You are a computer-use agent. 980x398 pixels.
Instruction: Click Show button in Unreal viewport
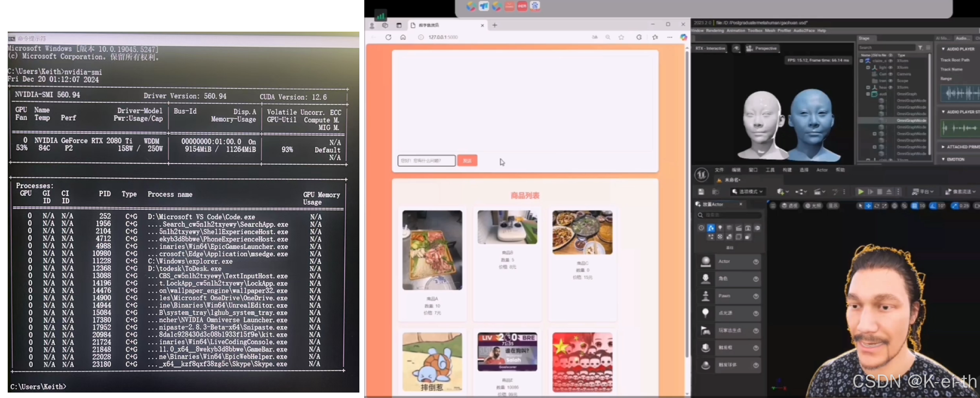[832, 206]
